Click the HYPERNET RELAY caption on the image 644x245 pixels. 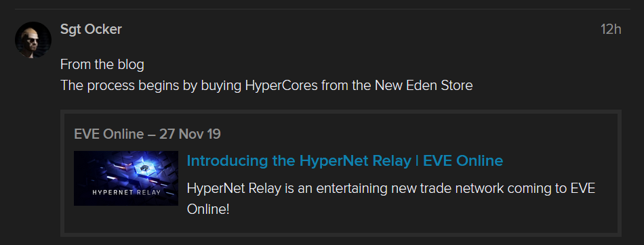[126, 192]
